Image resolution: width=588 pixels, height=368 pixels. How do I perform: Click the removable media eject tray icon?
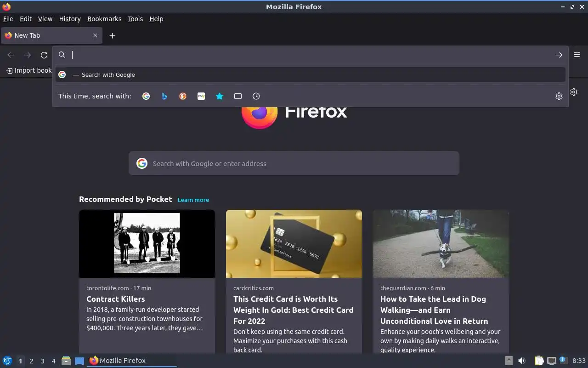[509, 361]
